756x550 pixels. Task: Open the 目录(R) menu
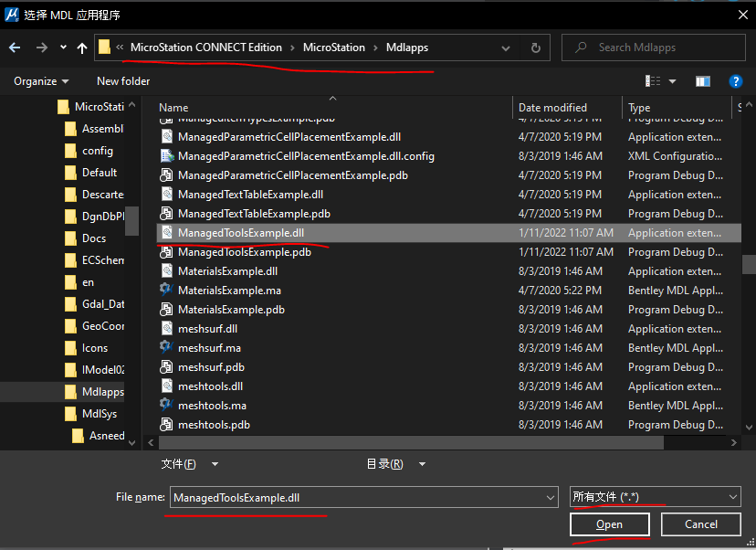(x=396, y=463)
